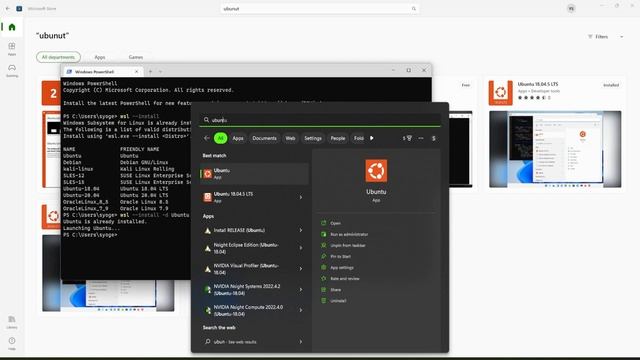Select All departments filter in Store
The image size is (640, 360).
click(x=58, y=57)
